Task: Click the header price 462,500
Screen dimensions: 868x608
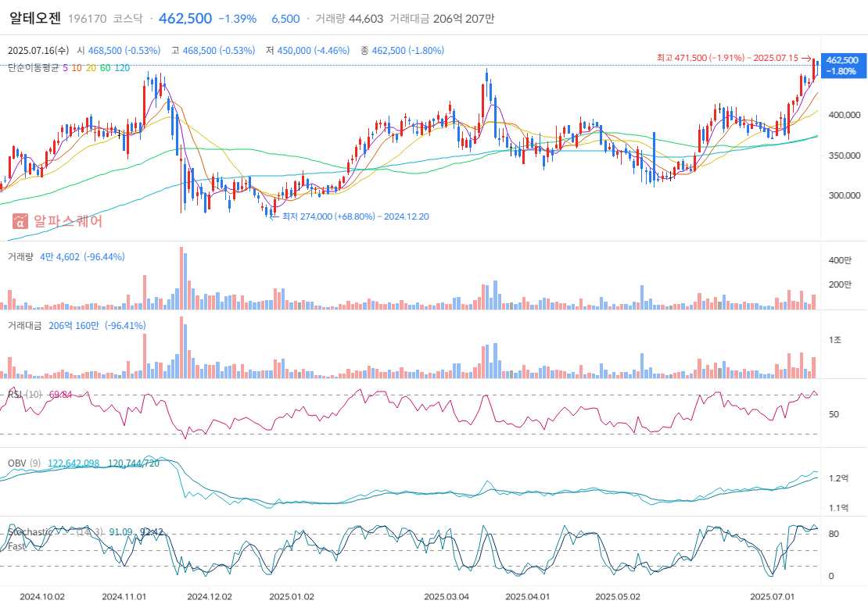Action: [185, 18]
